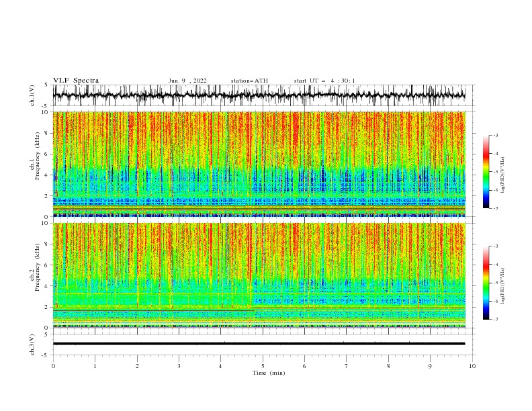Click the log(PSD) label beside upper color bar
The width and height of the screenshot is (532, 411).
(x=503, y=175)
